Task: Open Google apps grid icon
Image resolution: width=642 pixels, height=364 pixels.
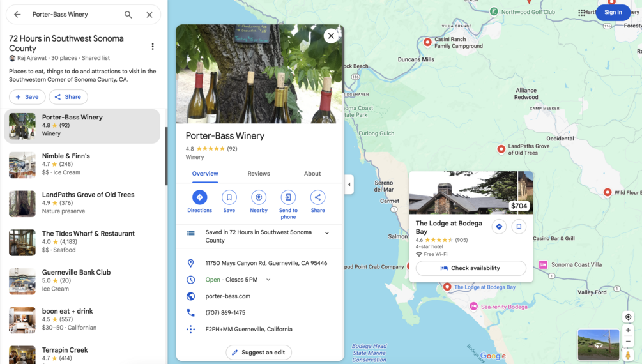Action: pos(581,13)
